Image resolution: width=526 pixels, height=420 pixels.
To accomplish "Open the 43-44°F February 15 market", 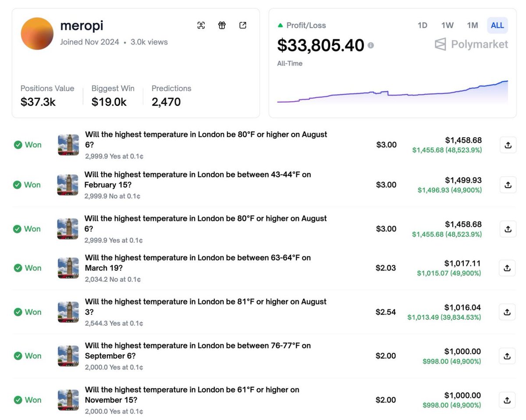I will [x=198, y=180].
